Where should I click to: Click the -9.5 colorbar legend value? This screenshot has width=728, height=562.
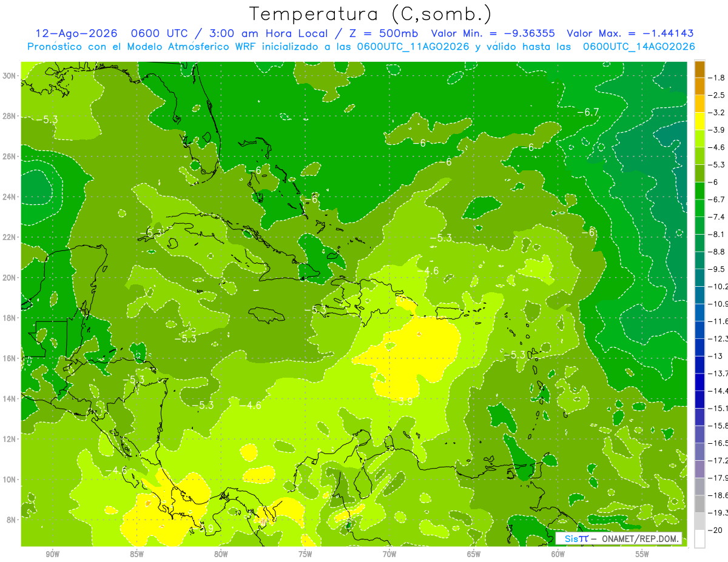pos(718,269)
